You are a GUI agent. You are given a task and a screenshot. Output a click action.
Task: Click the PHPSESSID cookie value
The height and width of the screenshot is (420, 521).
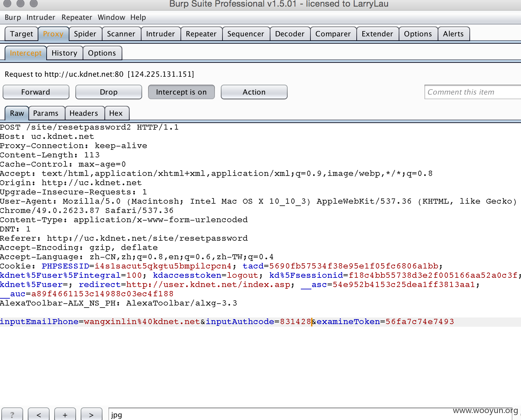click(163, 266)
